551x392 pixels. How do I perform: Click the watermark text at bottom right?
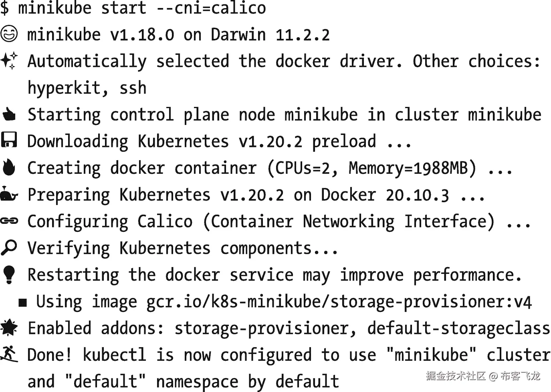[x=482, y=376]
